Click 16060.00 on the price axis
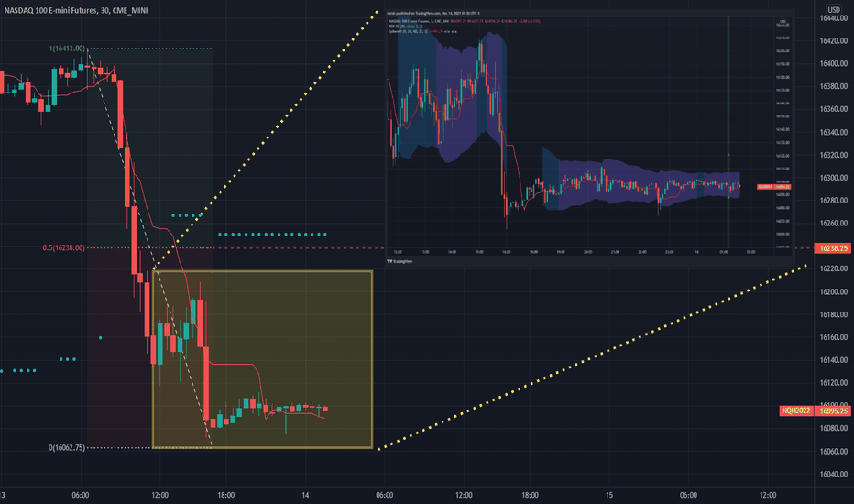Screen dimensions: 854x504 [833, 451]
